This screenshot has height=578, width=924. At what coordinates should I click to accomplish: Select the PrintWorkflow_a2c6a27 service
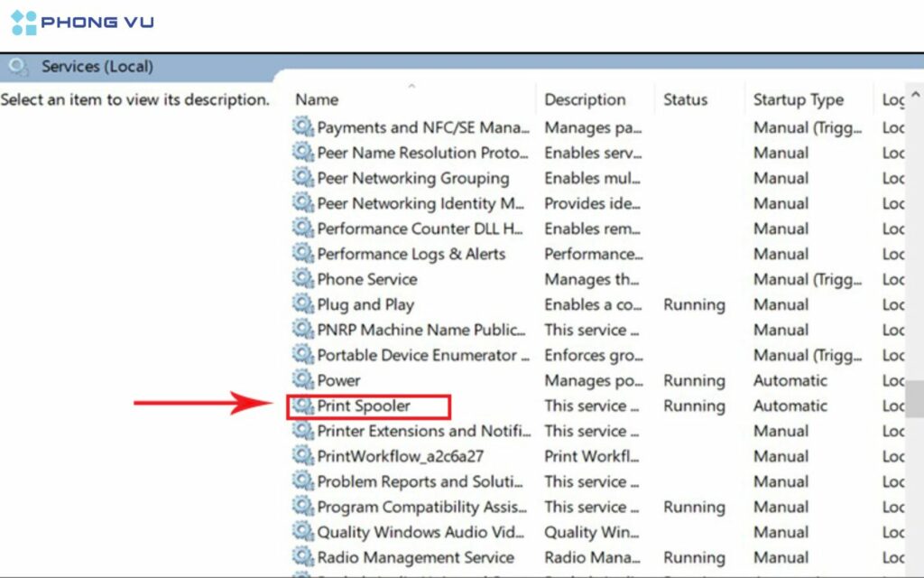click(400, 457)
